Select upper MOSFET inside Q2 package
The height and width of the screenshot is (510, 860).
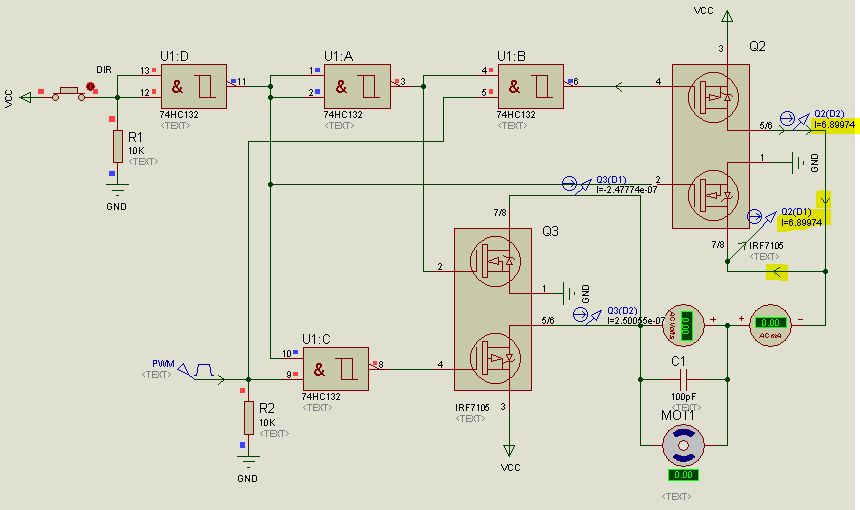[710, 99]
